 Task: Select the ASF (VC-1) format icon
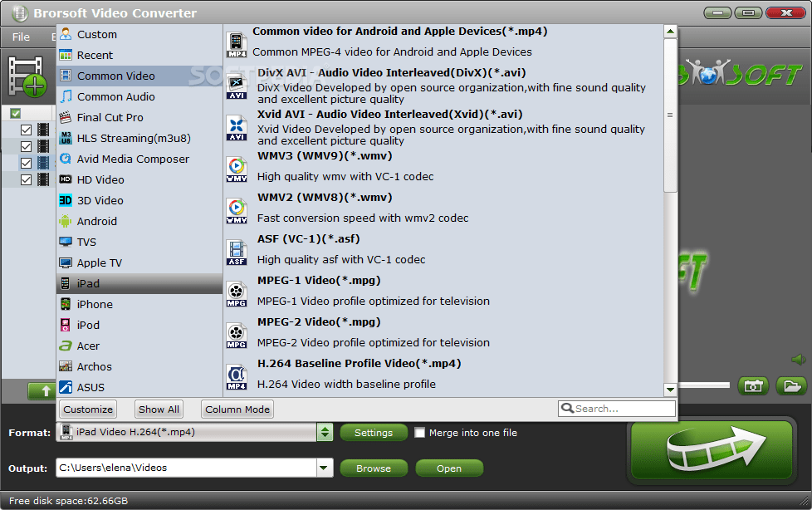(237, 253)
